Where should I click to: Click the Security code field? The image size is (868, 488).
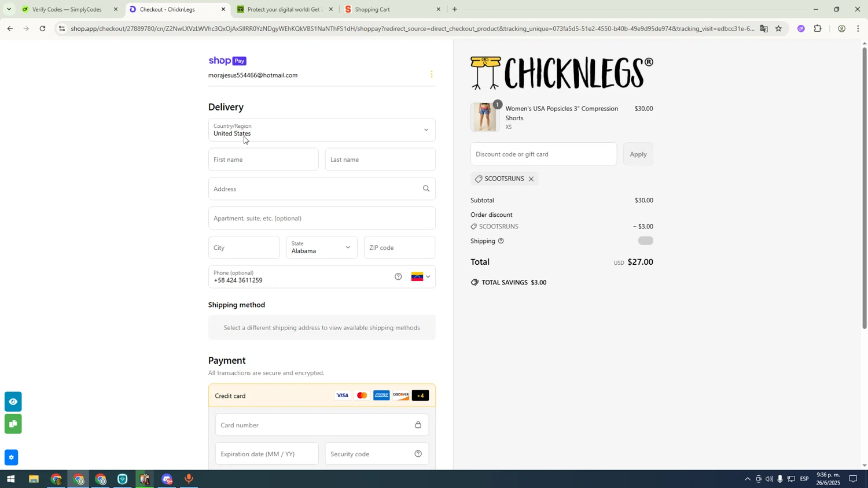(377, 454)
